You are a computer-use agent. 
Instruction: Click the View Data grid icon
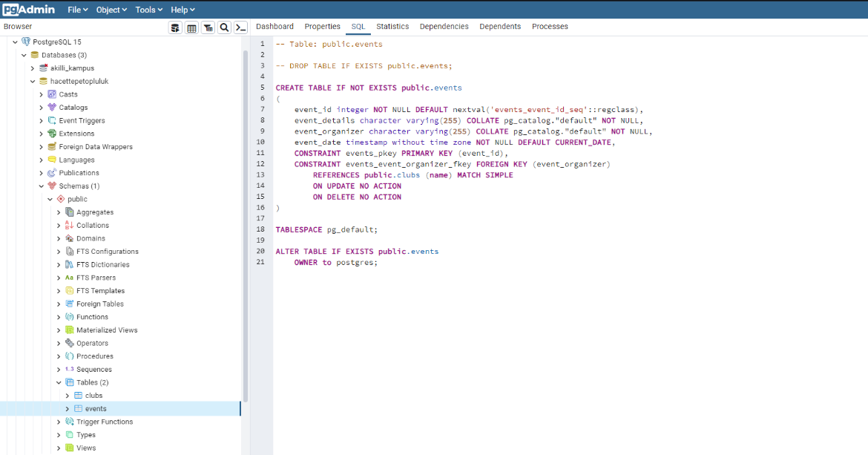(191, 27)
